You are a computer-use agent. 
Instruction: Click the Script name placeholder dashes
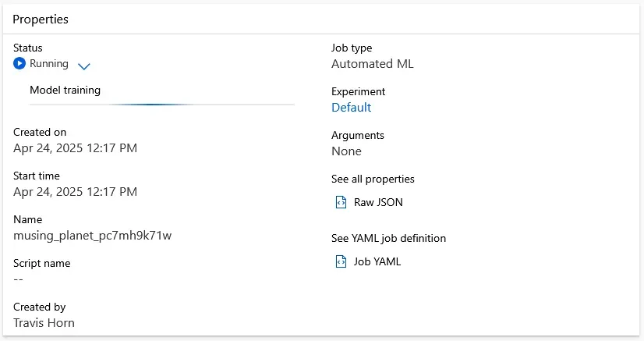click(19, 279)
